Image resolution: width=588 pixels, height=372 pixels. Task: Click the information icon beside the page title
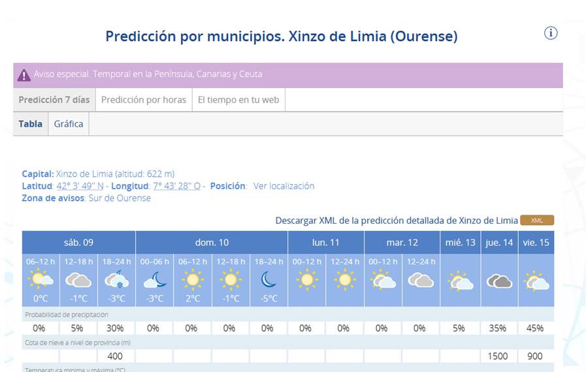coord(551,33)
